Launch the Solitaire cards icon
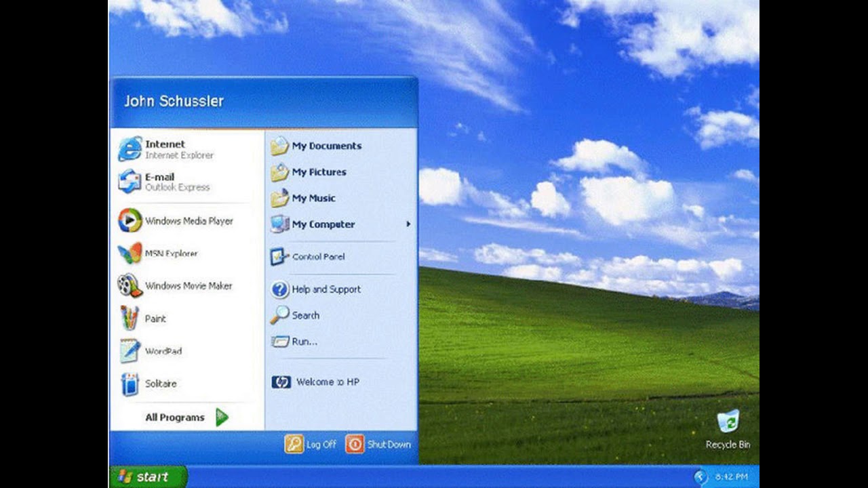This screenshot has width=868, height=488. [x=130, y=384]
